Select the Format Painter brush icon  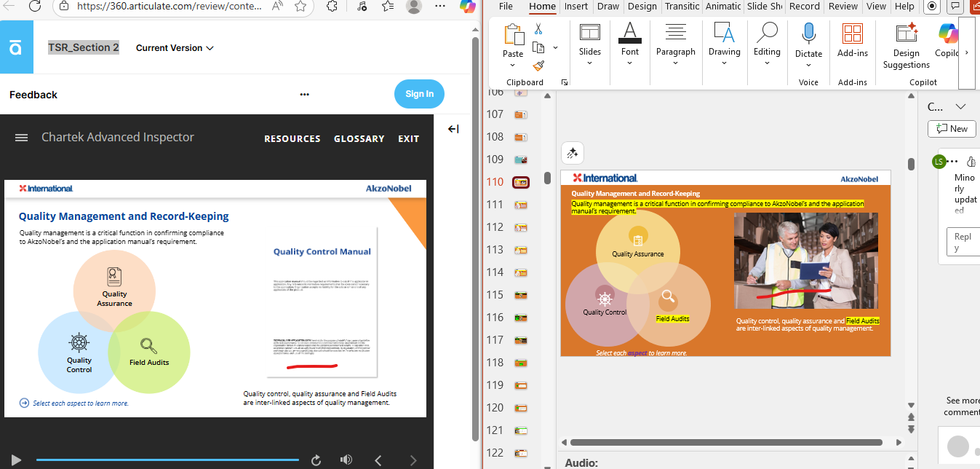coord(538,66)
